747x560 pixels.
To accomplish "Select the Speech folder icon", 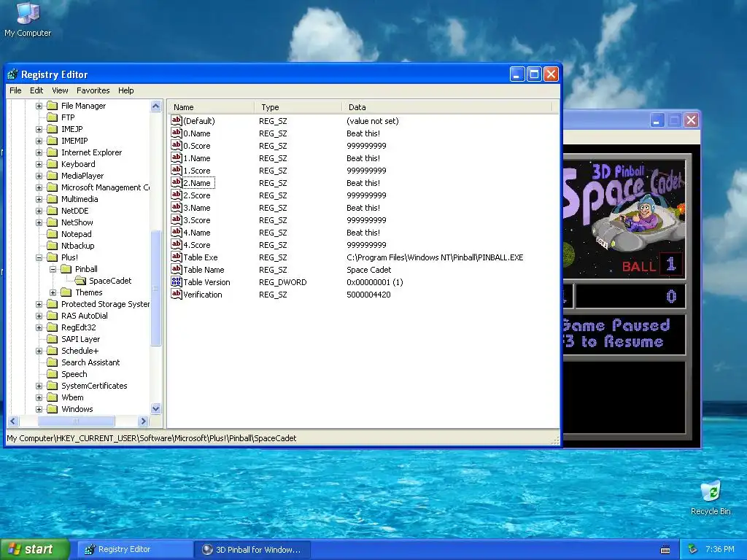I will click(53, 374).
